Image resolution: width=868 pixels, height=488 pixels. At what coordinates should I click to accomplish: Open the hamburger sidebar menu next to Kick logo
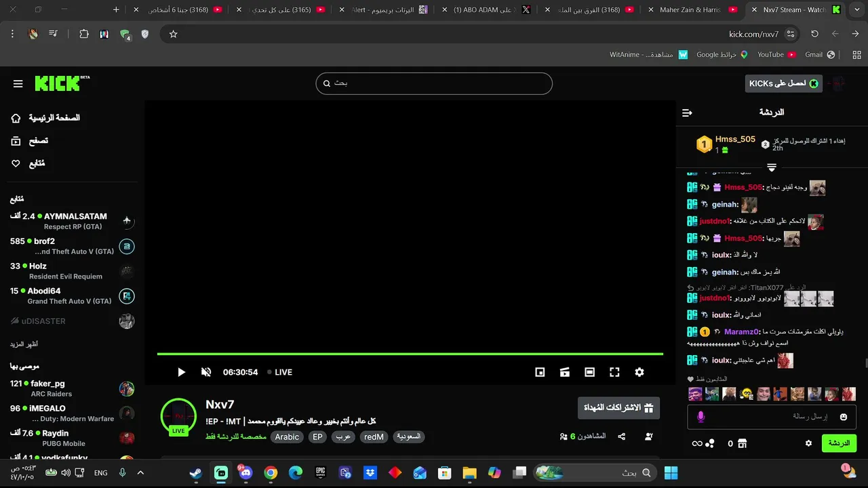point(18,83)
